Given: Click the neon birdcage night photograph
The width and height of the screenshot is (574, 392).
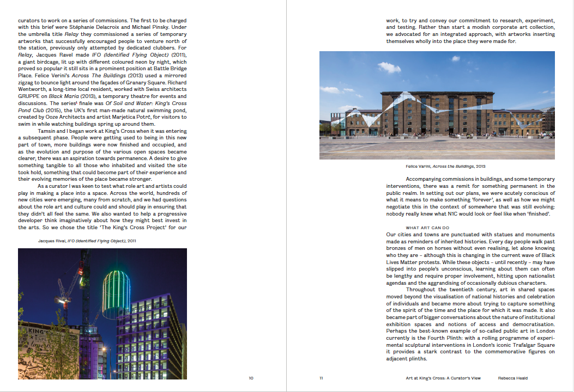Looking at the screenshot, I should coord(102,314).
